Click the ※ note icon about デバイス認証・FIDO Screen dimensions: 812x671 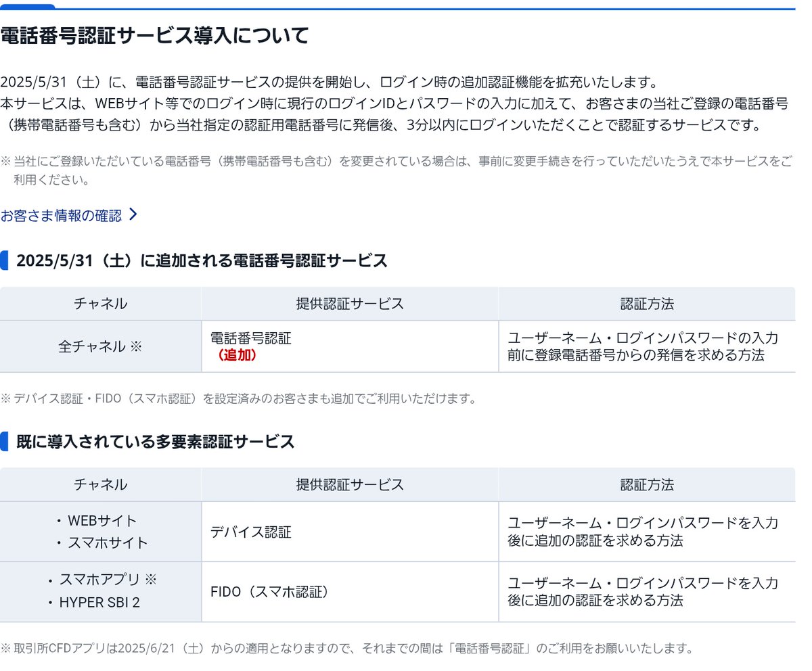point(7,398)
